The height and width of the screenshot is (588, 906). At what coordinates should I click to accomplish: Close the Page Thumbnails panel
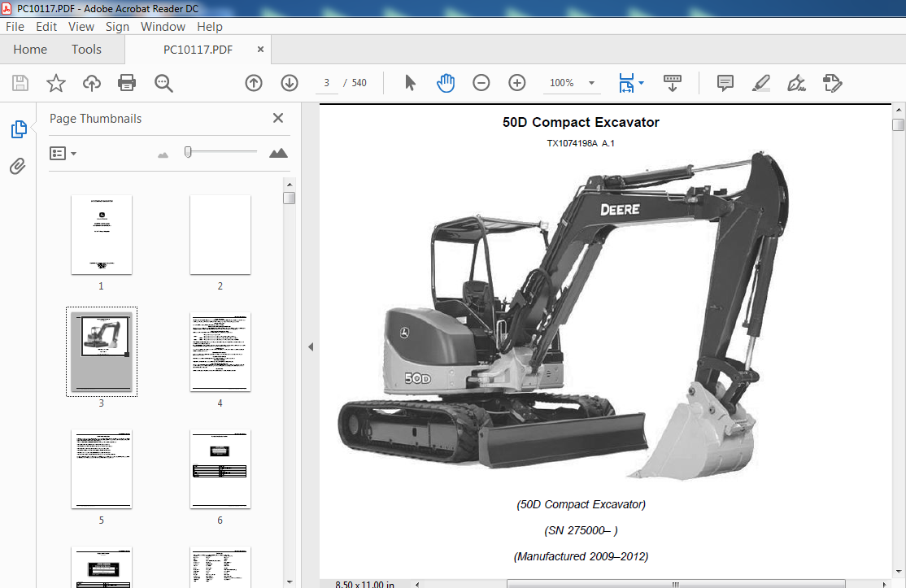pos(278,118)
